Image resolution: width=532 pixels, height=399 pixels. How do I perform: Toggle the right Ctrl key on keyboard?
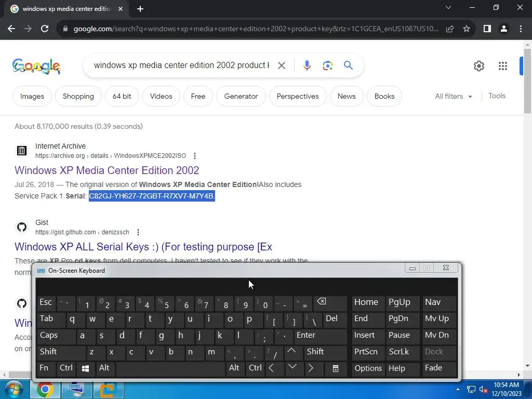click(x=255, y=368)
